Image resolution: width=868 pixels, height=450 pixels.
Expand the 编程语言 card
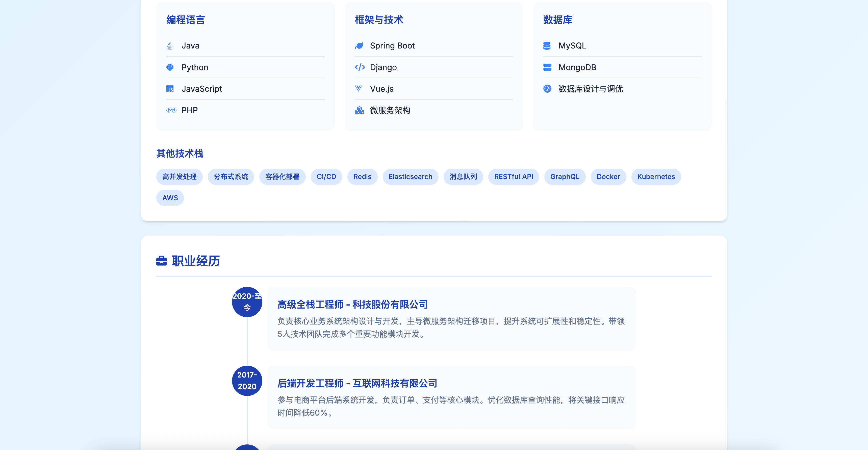(x=185, y=20)
